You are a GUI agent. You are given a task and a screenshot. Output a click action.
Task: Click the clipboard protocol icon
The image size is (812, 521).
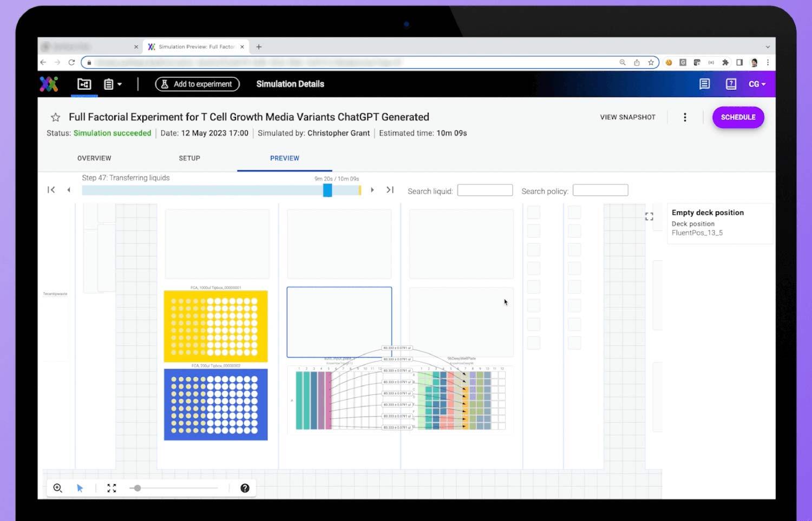click(x=109, y=84)
